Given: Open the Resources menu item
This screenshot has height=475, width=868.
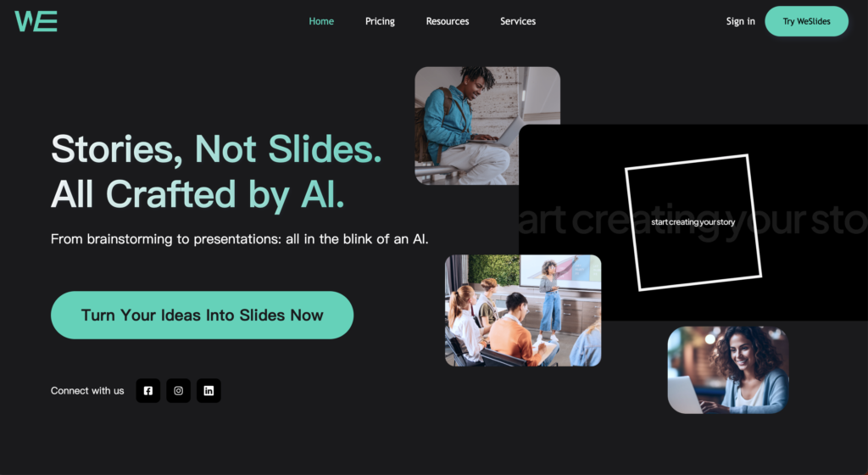Looking at the screenshot, I should (x=448, y=21).
